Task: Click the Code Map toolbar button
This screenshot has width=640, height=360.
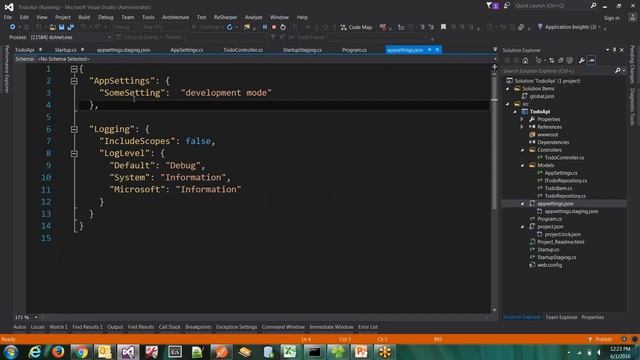Action: (356, 27)
